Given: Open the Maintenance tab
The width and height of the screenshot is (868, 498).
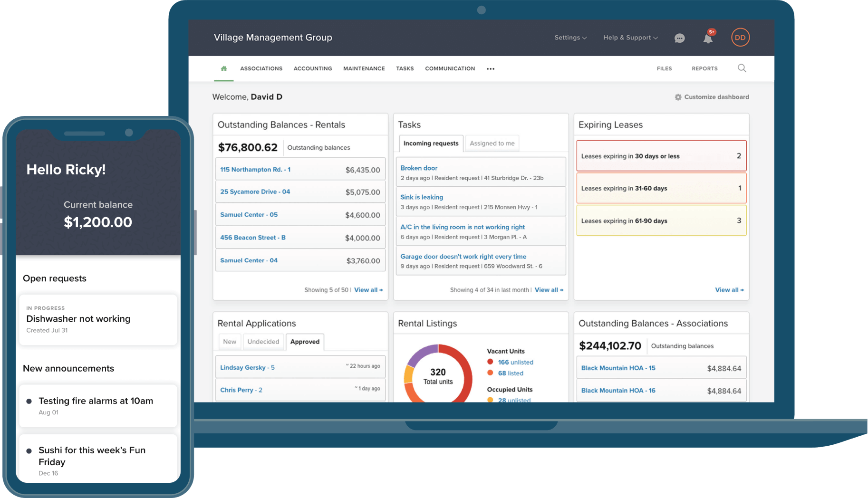Looking at the screenshot, I should (364, 68).
